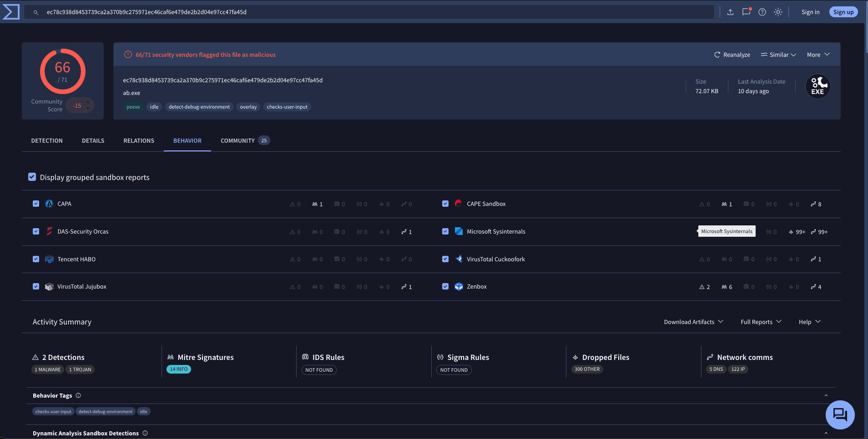Open the Activity Summary Help dropdown
Image resolution: width=868 pixels, height=439 pixels.
[810, 322]
